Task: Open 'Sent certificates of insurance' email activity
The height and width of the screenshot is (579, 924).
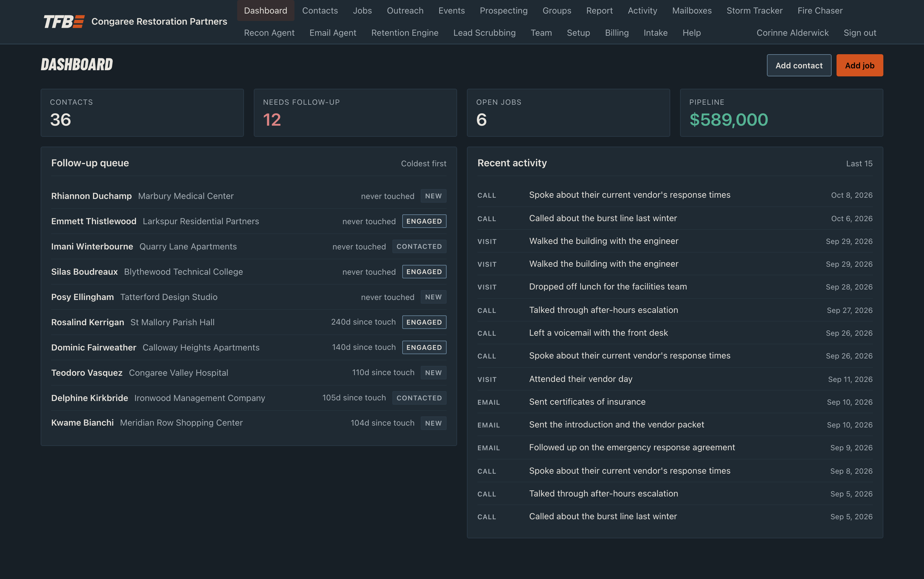Action: point(675,402)
